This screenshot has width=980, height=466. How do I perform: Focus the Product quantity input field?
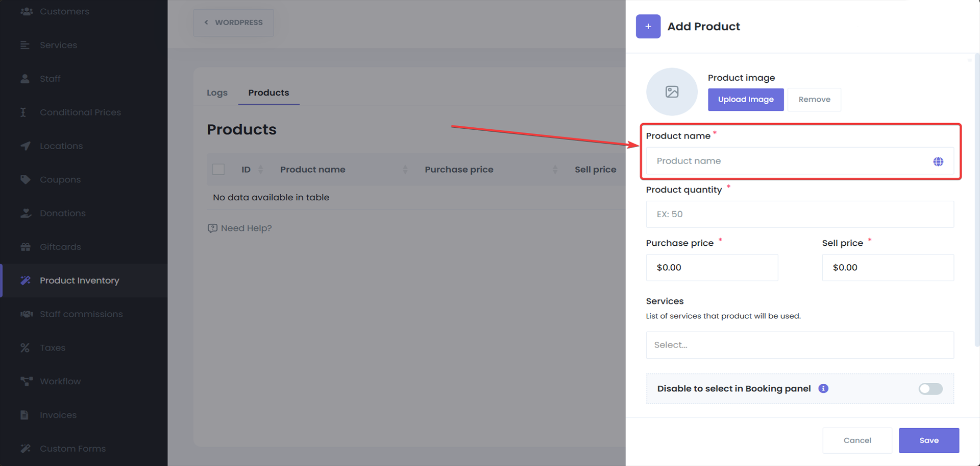(799, 214)
